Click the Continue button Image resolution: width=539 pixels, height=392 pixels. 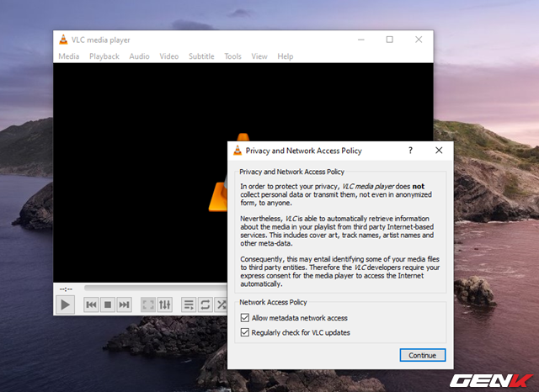pyautogui.click(x=423, y=355)
